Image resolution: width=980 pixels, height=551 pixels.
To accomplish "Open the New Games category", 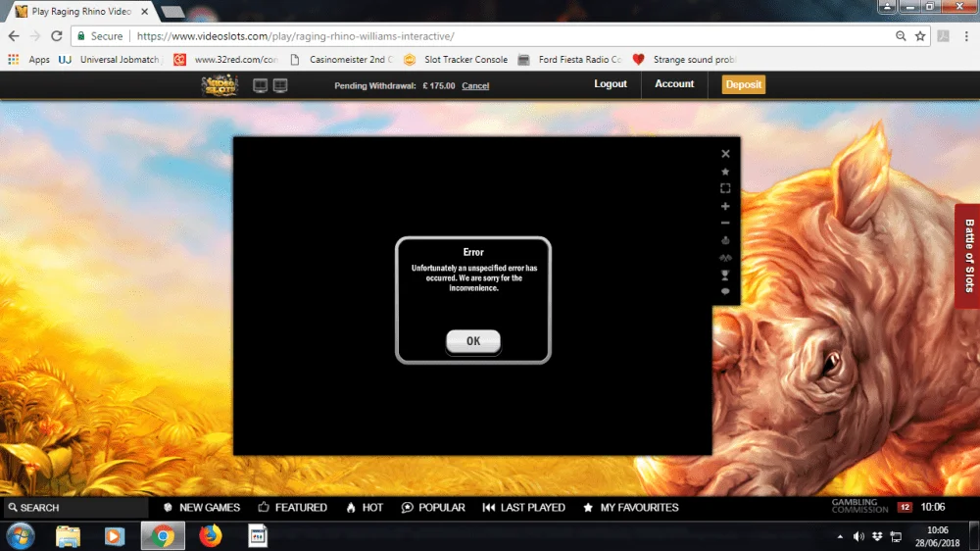I will (x=202, y=507).
